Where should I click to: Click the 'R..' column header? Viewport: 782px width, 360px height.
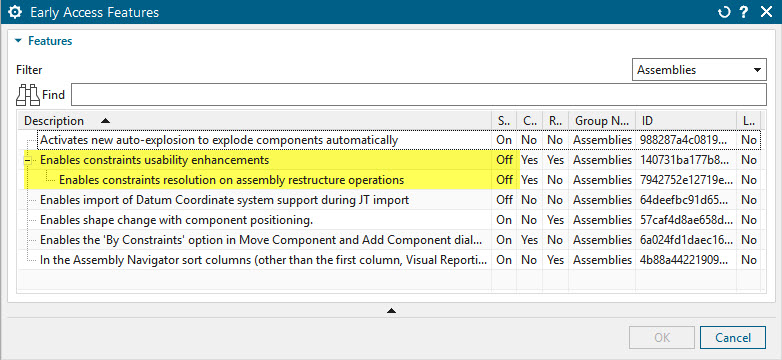[x=555, y=121]
